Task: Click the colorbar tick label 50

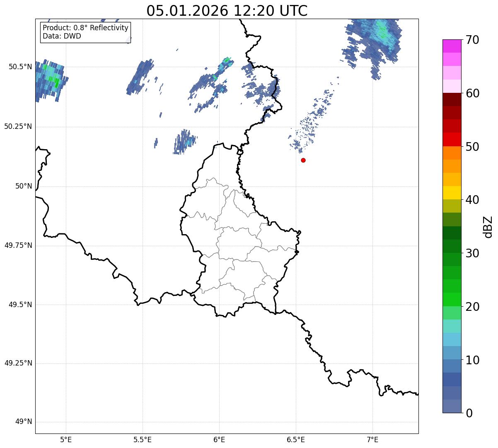Action: click(472, 147)
